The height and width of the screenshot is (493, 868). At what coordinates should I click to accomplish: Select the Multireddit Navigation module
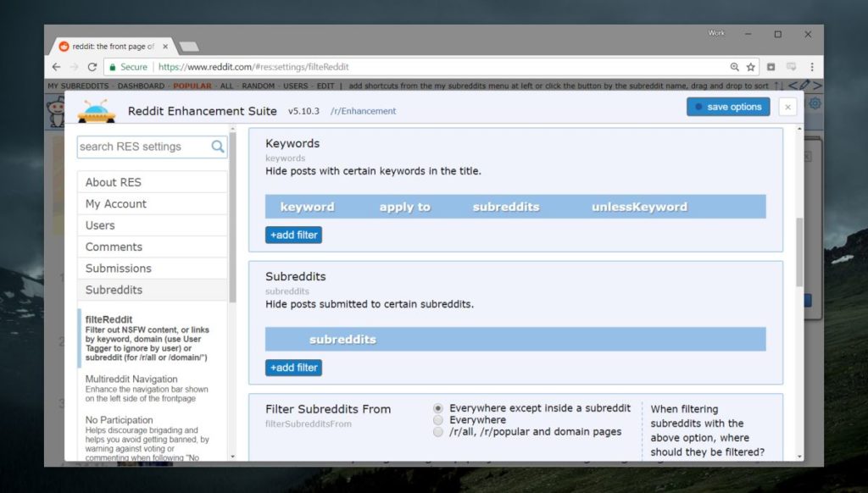(147, 389)
